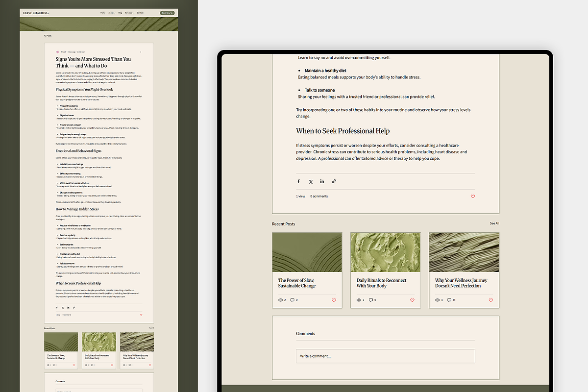This screenshot has width=588, height=392.
Task: Click the 'Write a comment...' field
Action: click(x=385, y=356)
